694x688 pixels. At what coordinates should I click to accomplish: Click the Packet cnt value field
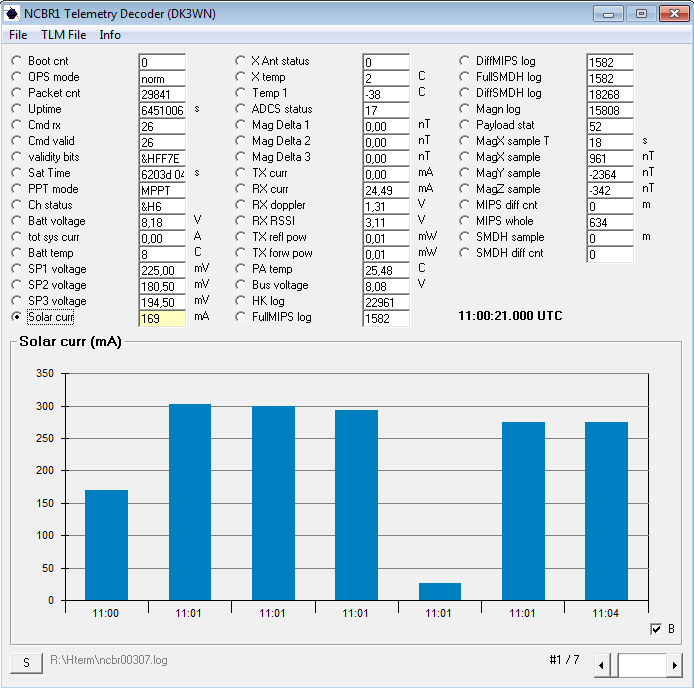pos(161,94)
